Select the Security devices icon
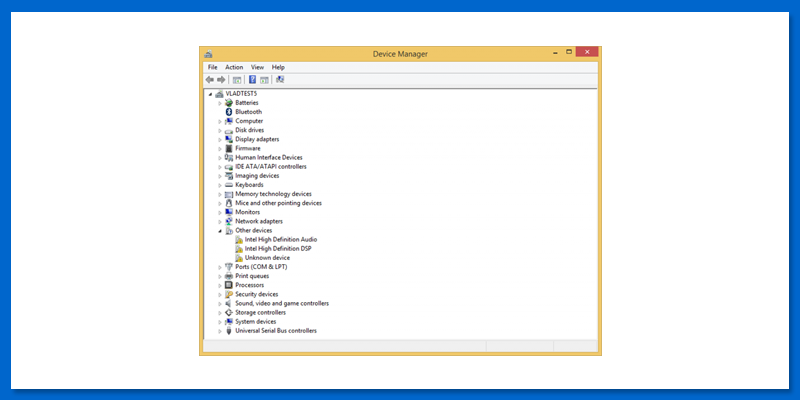This screenshot has width=800, height=400. (229, 294)
